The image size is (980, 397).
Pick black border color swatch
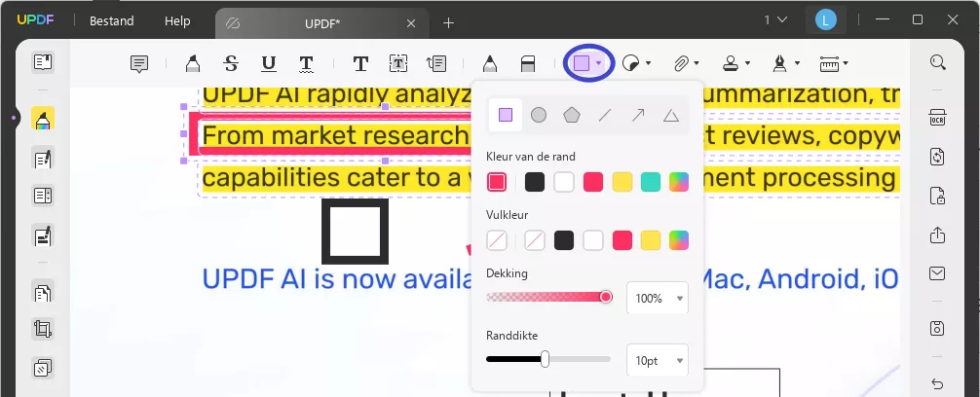coord(535,182)
